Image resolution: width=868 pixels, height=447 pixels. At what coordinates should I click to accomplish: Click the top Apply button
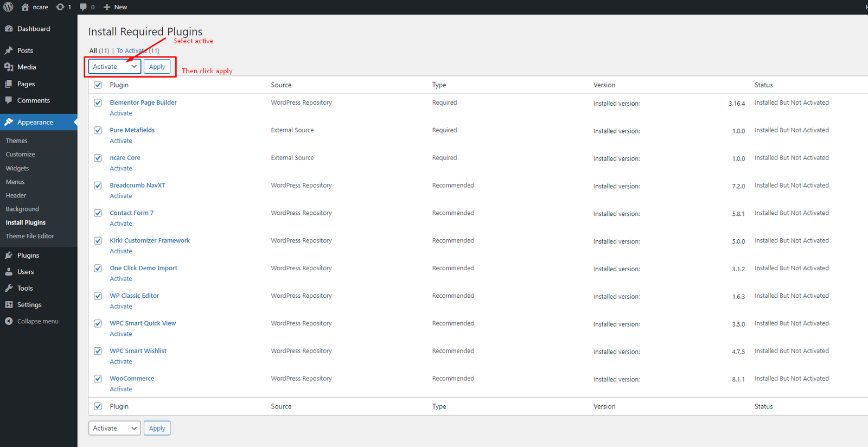point(157,67)
